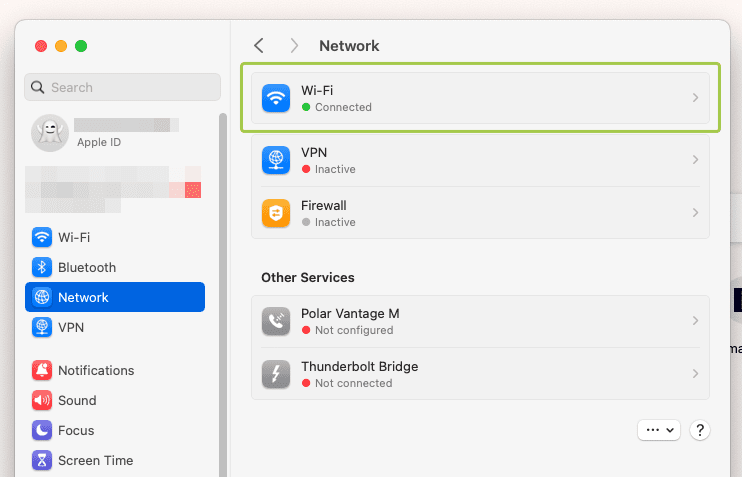Click the Thunderbolt Bridge lightning icon

pos(276,374)
